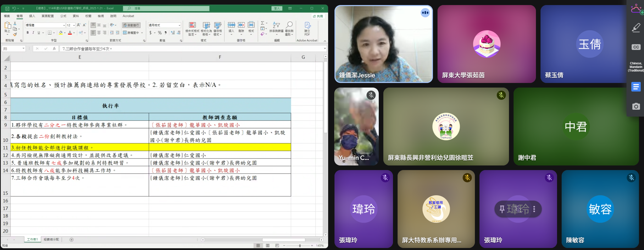Open the Name Box dropdown for F8
This screenshot has width=644, height=250.
23,49
